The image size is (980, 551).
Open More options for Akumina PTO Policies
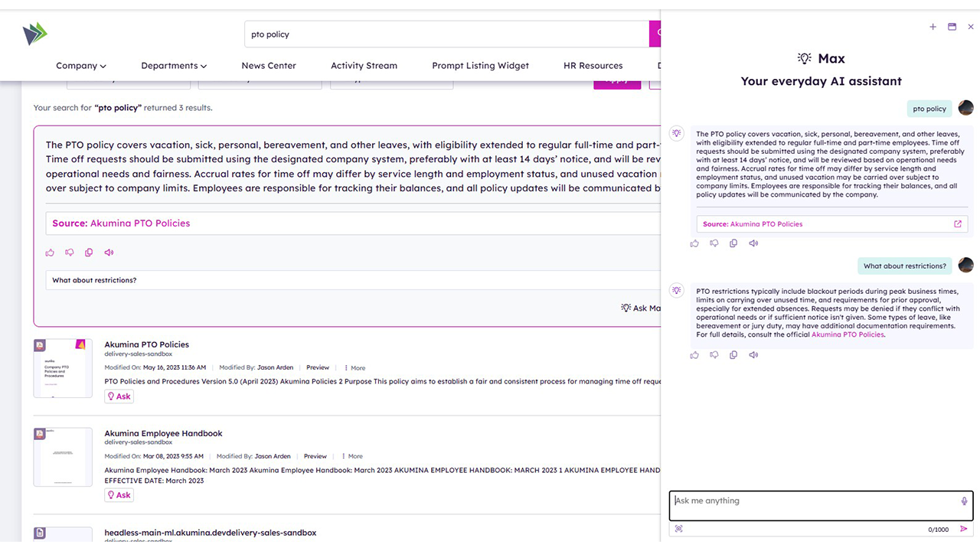click(354, 368)
